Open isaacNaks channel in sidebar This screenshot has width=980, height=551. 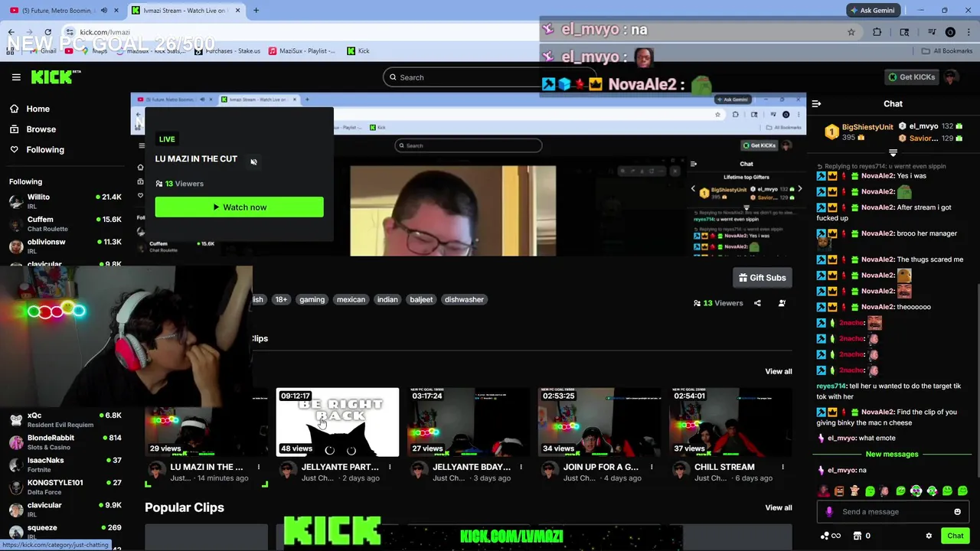[x=65, y=465]
